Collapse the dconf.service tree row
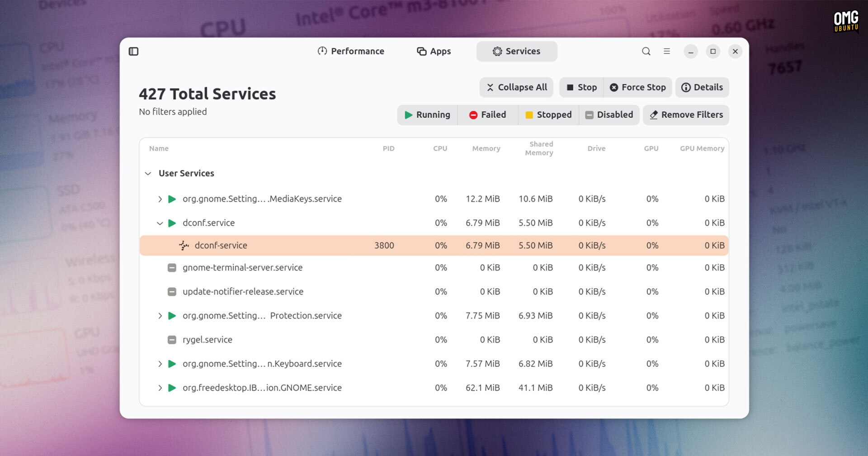 click(160, 223)
